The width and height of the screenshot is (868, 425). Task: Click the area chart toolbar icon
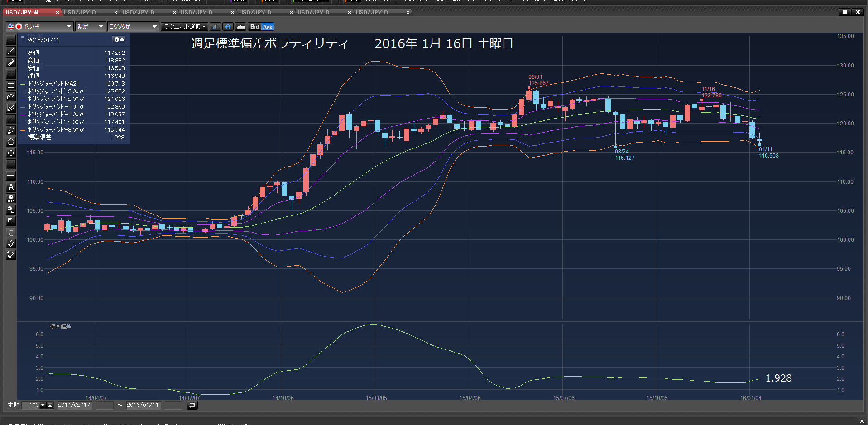[x=240, y=27]
